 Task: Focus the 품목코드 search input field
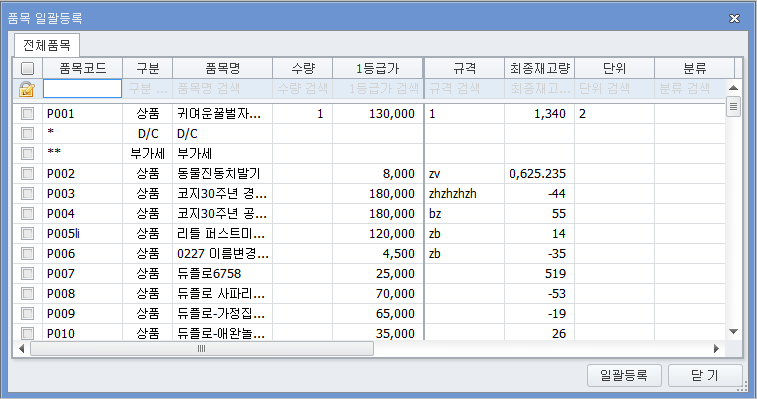[83, 89]
